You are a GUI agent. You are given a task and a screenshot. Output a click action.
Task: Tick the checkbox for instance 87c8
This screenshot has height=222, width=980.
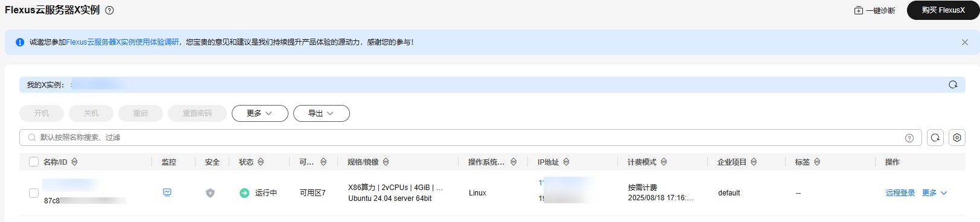(34, 193)
